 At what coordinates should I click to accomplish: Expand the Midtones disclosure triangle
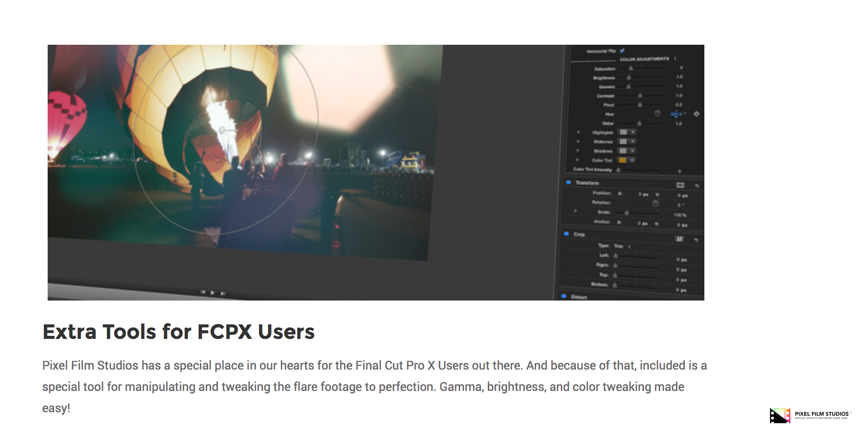click(578, 141)
